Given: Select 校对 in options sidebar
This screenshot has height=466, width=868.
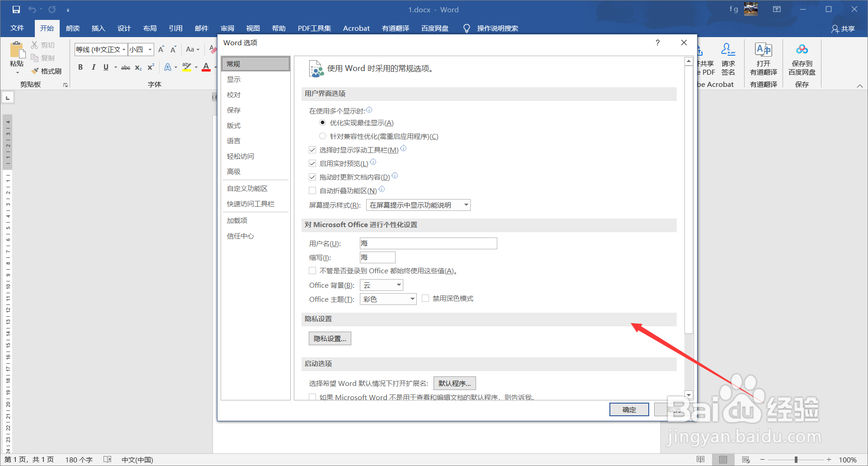Looking at the screenshot, I should (x=255, y=95).
